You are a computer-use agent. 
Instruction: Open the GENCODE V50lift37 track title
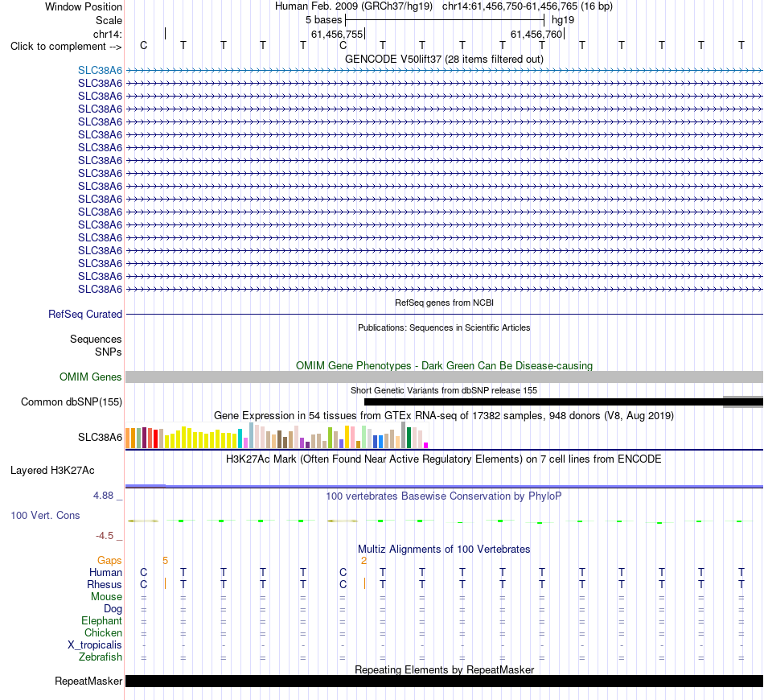pos(444,59)
